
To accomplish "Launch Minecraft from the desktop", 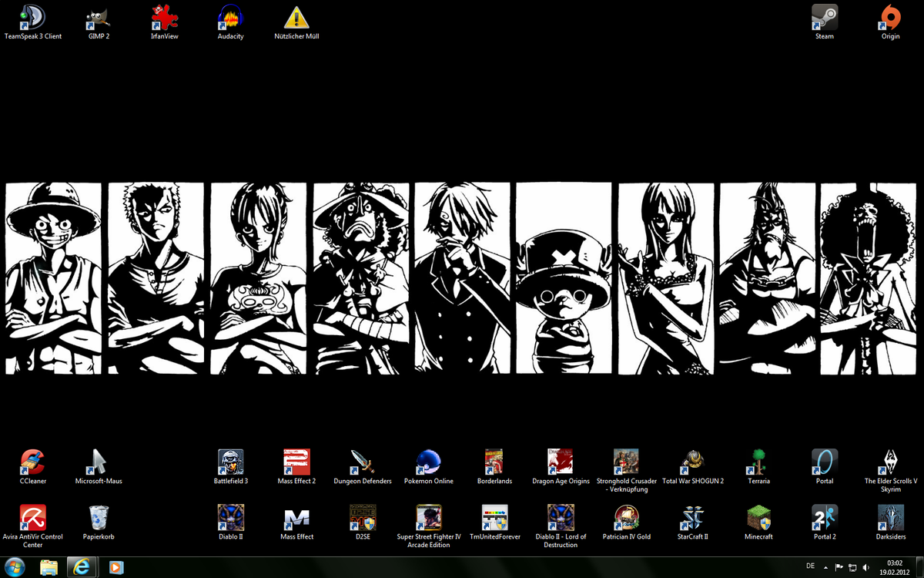I will point(758,523).
